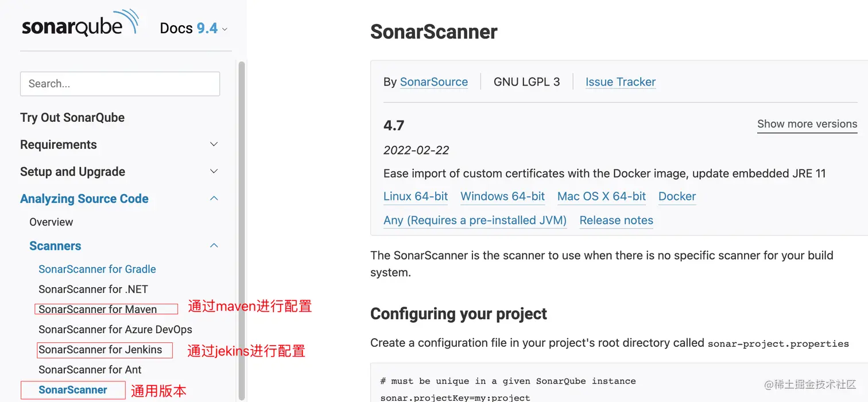Screen dimensions: 868x402
Task: Open the Release notes link
Action: click(x=616, y=221)
